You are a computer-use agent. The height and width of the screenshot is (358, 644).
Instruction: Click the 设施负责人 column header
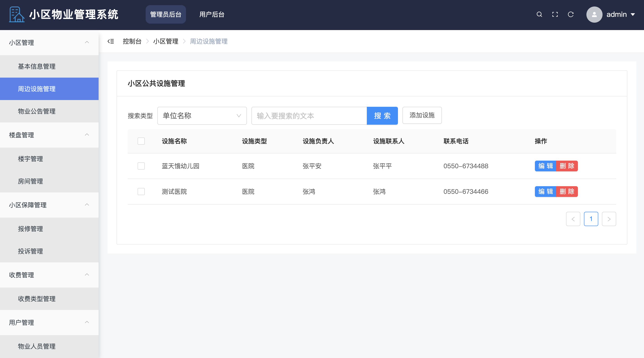(318, 141)
